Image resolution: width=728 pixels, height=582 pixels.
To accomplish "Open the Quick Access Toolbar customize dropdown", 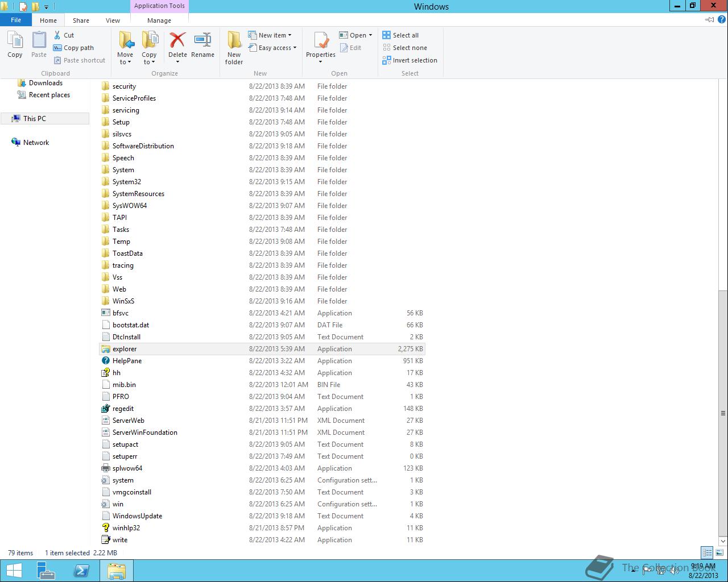I will (46, 7).
